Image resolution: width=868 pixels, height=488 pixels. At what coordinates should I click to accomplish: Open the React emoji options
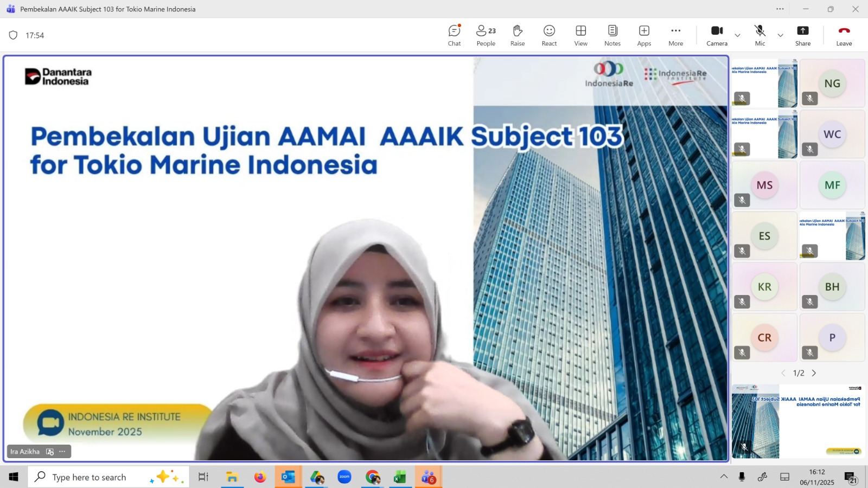point(549,35)
